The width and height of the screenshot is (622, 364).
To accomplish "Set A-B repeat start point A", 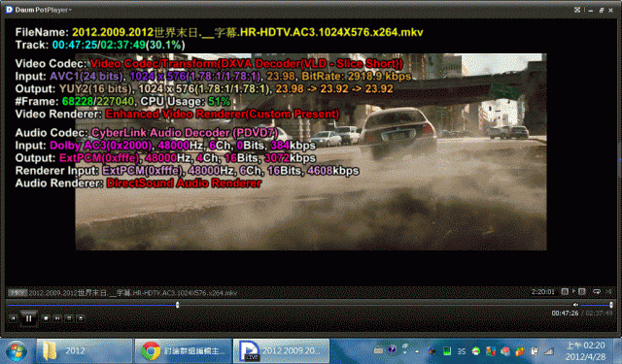I will click(565, 291).
